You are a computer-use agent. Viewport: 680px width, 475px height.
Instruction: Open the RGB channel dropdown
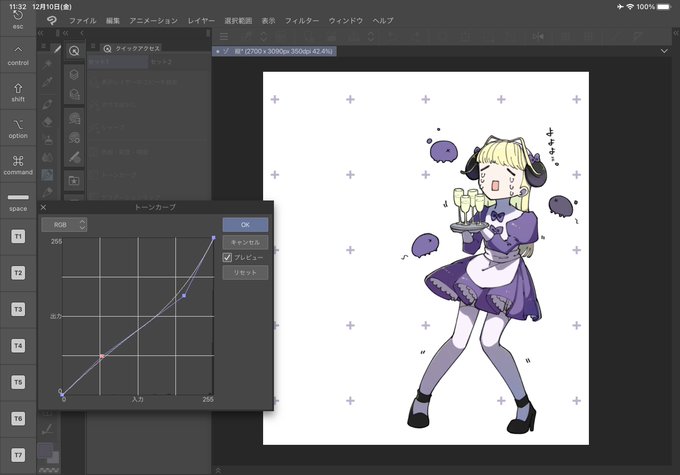click(x=64, y=225)
